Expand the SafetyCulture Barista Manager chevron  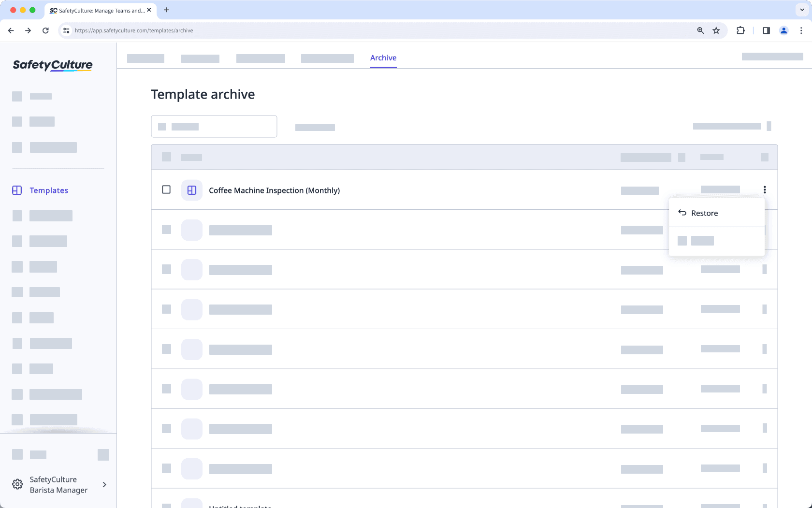104,484
